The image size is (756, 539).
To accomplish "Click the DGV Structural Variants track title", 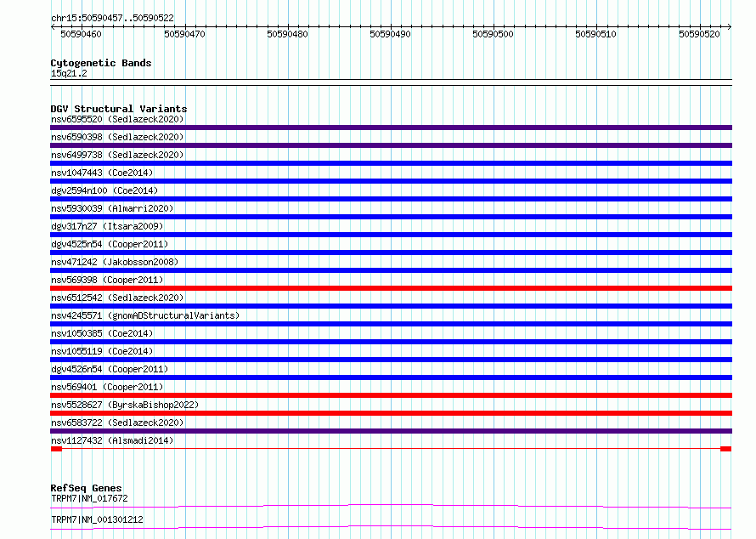I will [x=118, y=109].
